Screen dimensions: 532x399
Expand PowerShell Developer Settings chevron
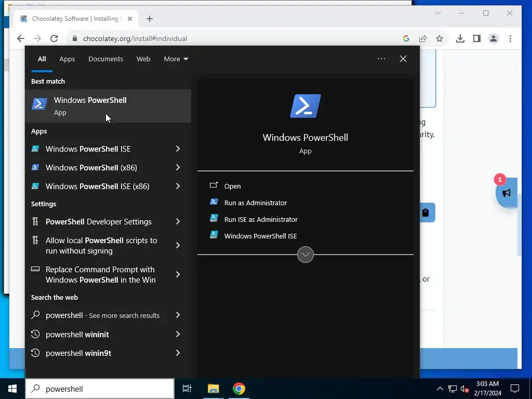click(x=178, y=221)
